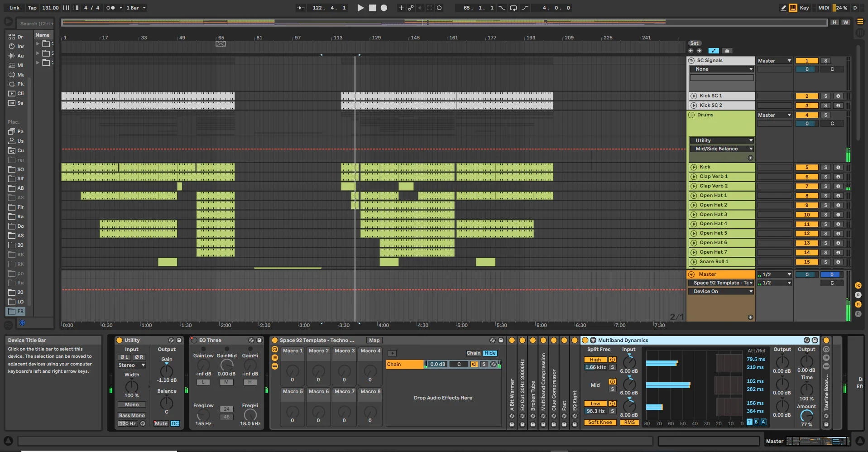Toggle the Utility Mute button
This screenshot has width=868, height=452.
coord(161,423)
